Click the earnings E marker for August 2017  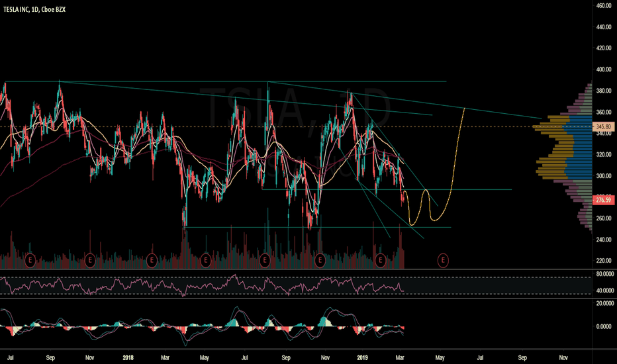pyautogui.click(x=30, y=260)
